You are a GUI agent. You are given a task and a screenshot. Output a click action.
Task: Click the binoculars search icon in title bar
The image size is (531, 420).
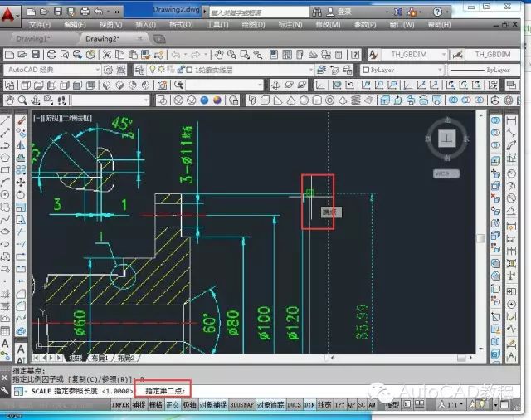tap(317, 12)
